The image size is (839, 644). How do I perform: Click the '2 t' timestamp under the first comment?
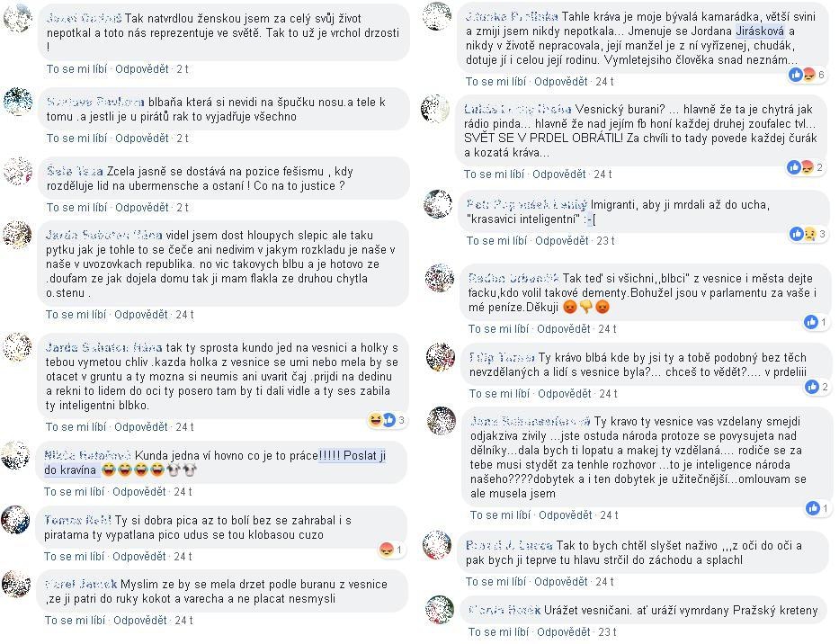(x=183, y=69)
